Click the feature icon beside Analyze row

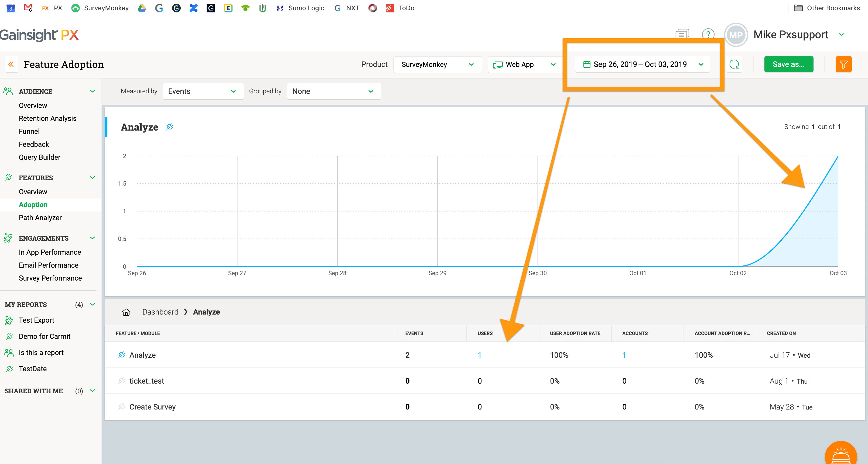[x=121, y=355]
